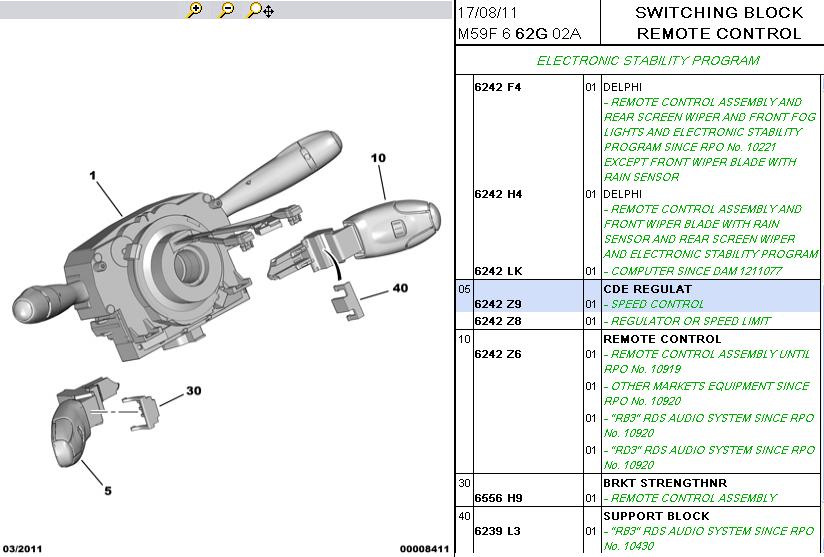This screenshot has height=557, width=824.
Task: Click callout number 5 on the diagram
Action: click(x=108, y=490)
